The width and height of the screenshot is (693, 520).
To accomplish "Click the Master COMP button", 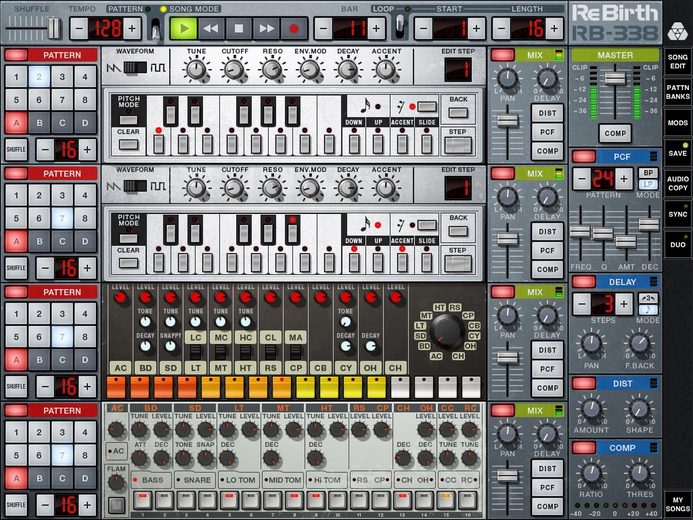I will 615,133.
